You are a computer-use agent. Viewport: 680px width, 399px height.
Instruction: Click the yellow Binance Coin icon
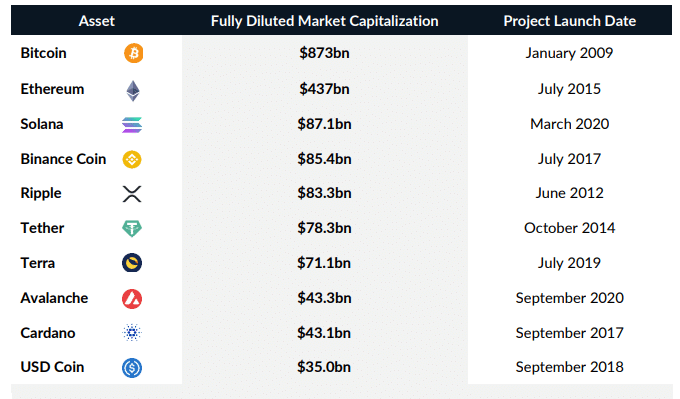point(132,159)
